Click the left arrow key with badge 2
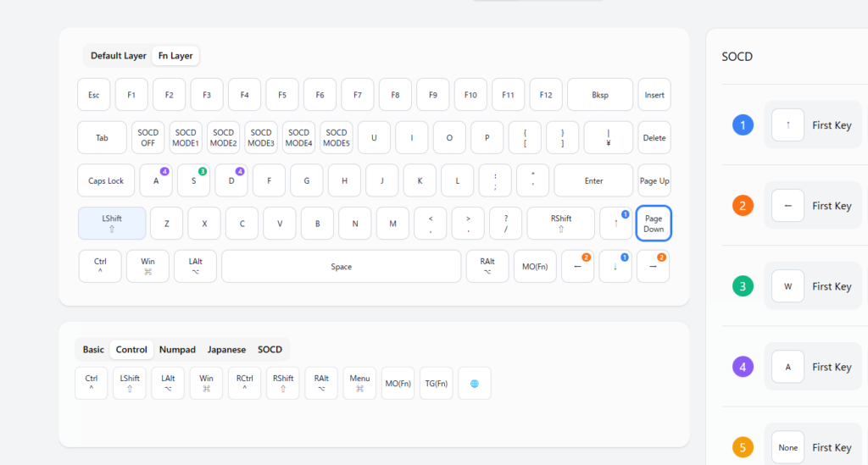868x465 pixels. point(577,266)
